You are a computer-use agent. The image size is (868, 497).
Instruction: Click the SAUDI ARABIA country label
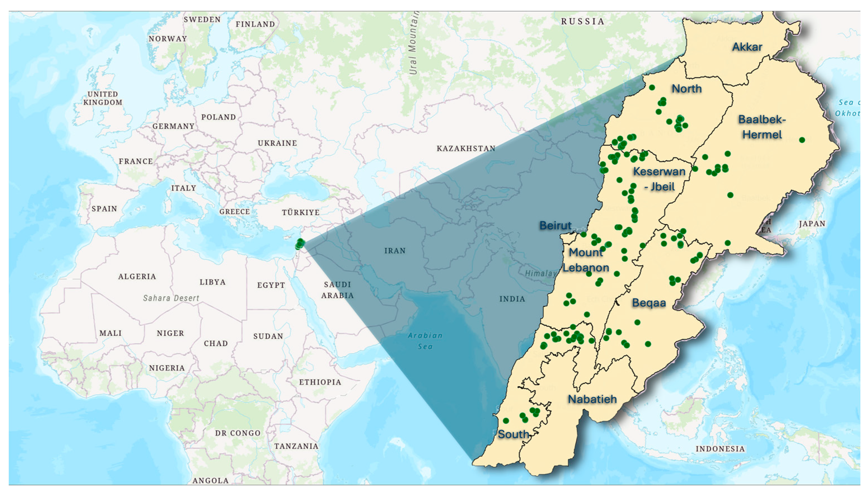337,290
